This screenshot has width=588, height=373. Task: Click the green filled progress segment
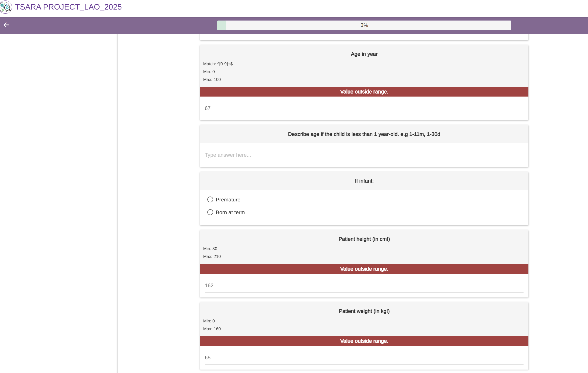click(221, 25)
